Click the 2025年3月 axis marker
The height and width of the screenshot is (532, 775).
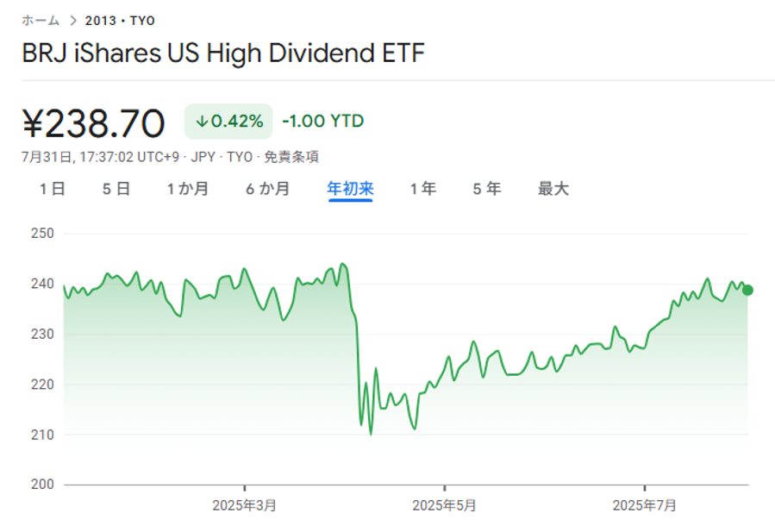point(245,505)
